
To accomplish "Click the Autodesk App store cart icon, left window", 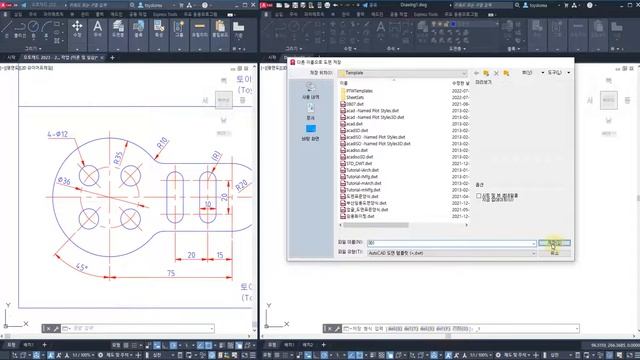I will 181,5.
